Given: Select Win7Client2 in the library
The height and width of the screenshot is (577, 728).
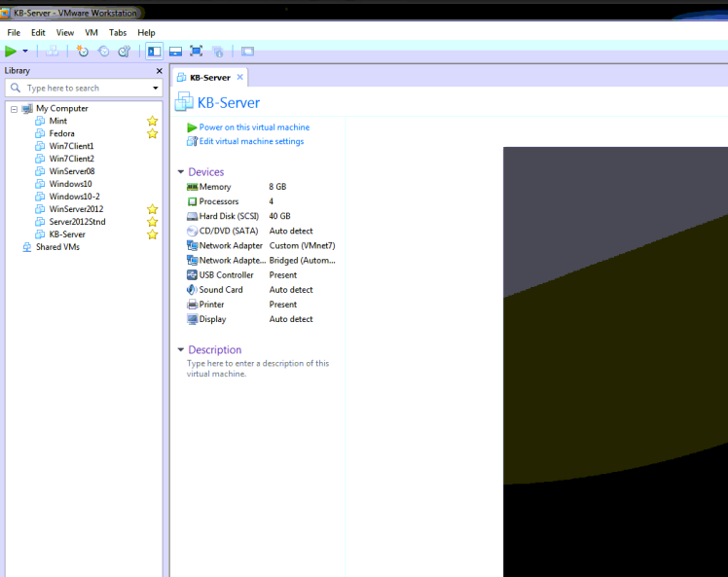Looking at the screenshot, I should 71,159.
